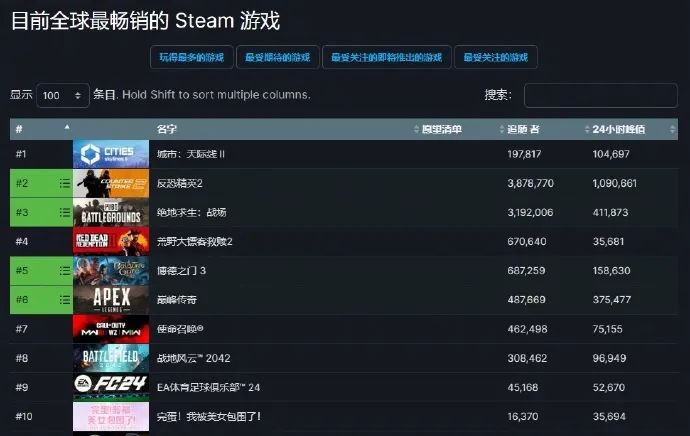Open the Call of Duty thumbnail

[111, 329]
